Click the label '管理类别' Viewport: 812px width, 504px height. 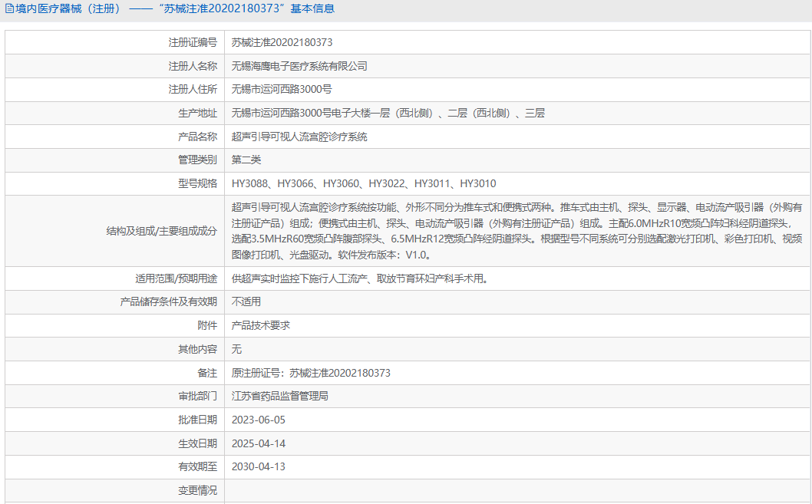(x=197, y=160)
